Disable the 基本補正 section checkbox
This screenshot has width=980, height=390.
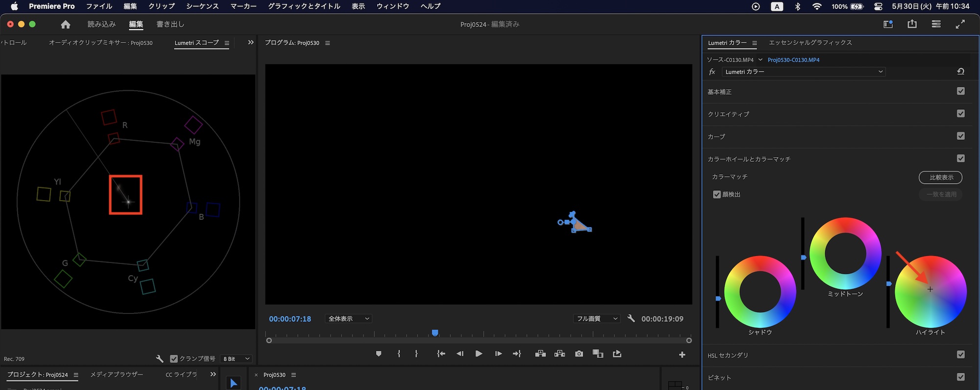(960, 91)
